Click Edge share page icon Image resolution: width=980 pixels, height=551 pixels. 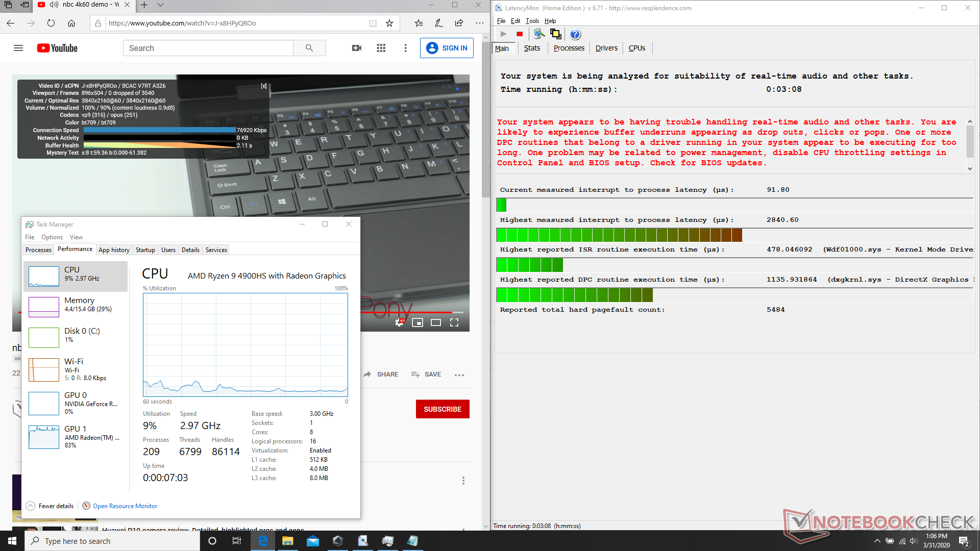(459, 23)
